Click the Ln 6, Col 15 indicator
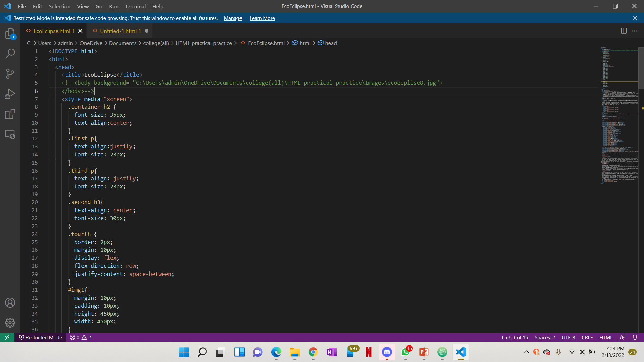 click(x=515, y=338)
